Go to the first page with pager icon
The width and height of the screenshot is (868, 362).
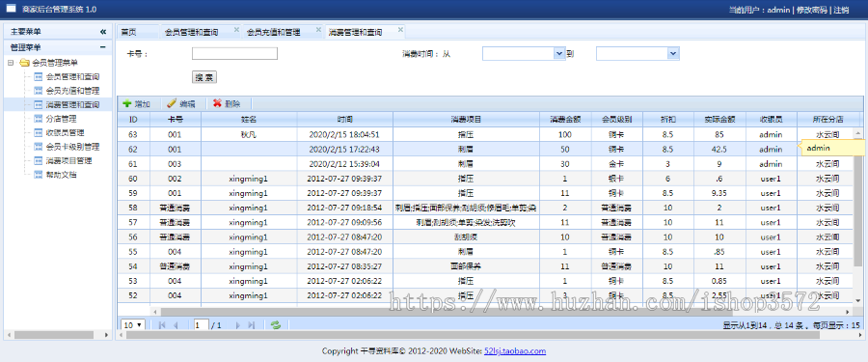(x=162, y=325)
